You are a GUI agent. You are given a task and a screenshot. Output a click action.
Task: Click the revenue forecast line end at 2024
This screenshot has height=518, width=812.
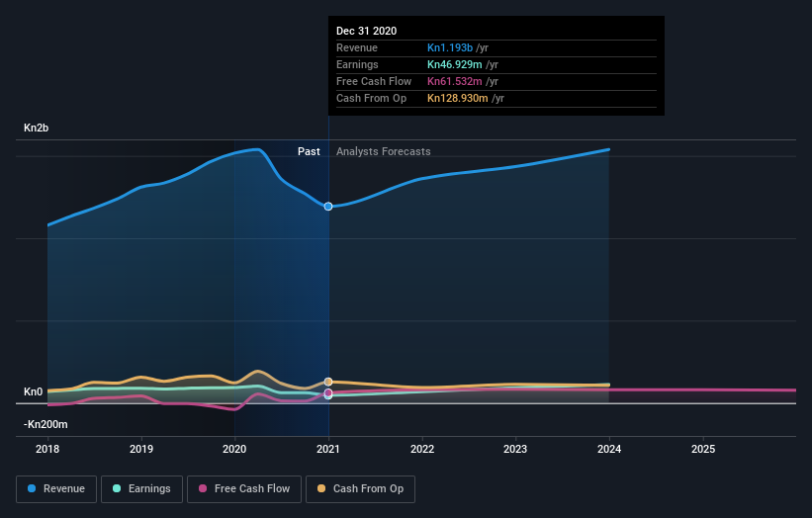pyautogui.click(x=609, y=149)
